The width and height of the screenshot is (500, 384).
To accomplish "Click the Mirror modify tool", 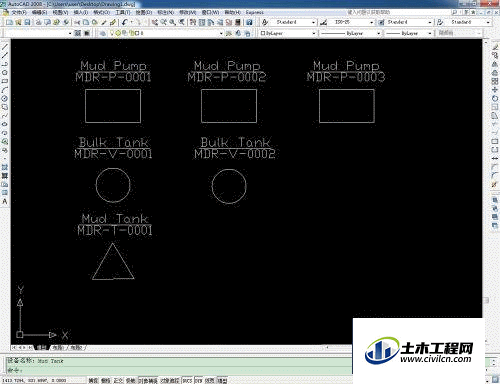I will tap(495, 64).
